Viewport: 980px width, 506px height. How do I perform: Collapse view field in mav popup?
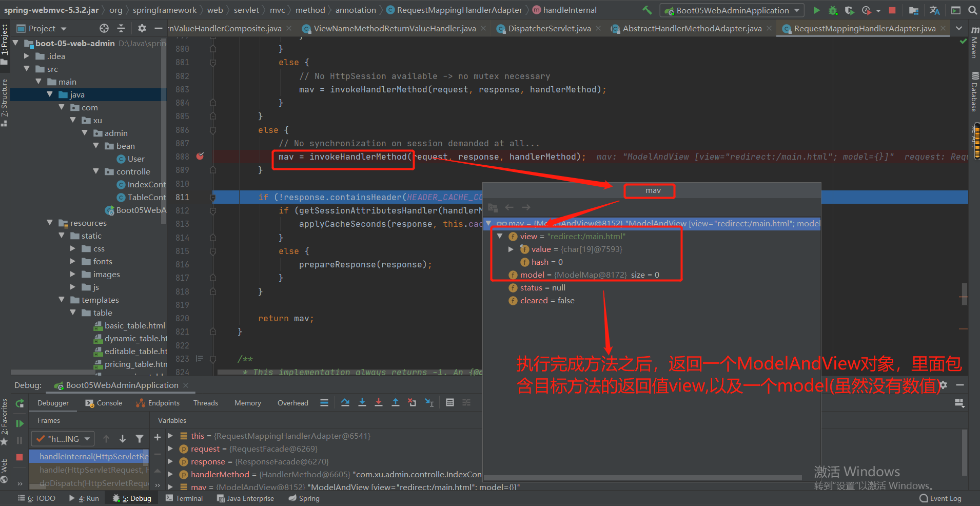pyautogui.click(x=500, y=236)
